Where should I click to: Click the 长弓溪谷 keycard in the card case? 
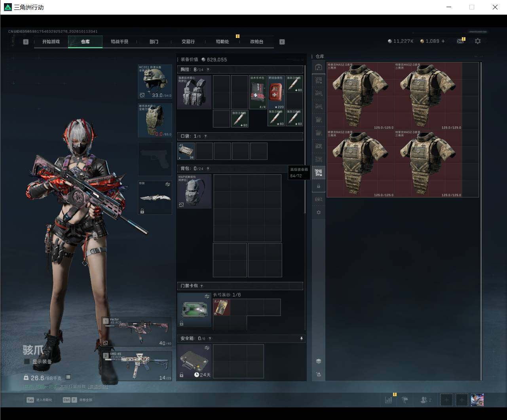(222, 308)
